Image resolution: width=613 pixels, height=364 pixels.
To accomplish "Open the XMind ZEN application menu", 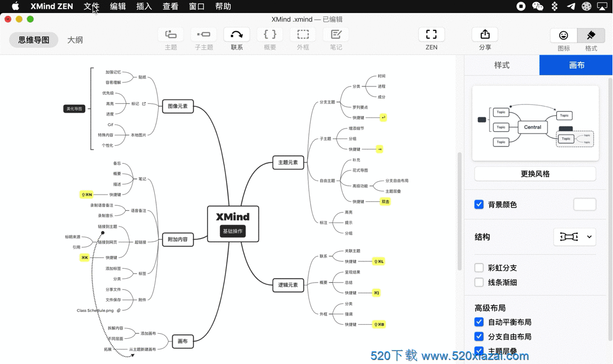I will (x=52, y=6).
